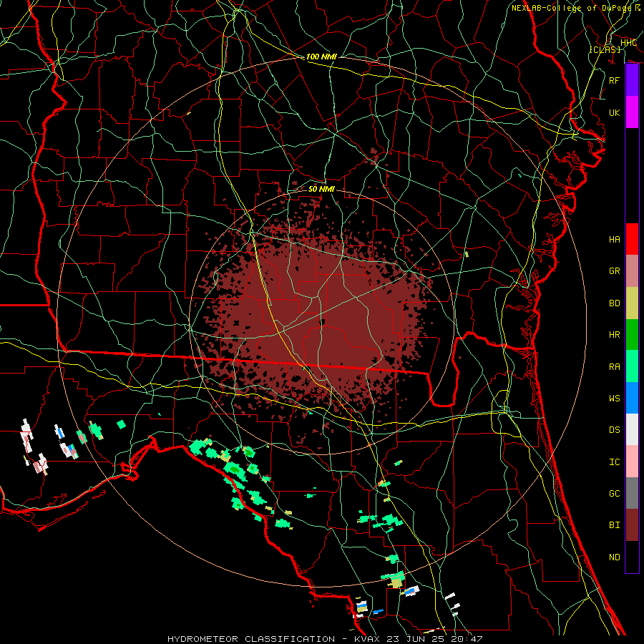Click the WS blue legend swatch
The height and width of the screenshot is (644, 644).
pos(632,398)
